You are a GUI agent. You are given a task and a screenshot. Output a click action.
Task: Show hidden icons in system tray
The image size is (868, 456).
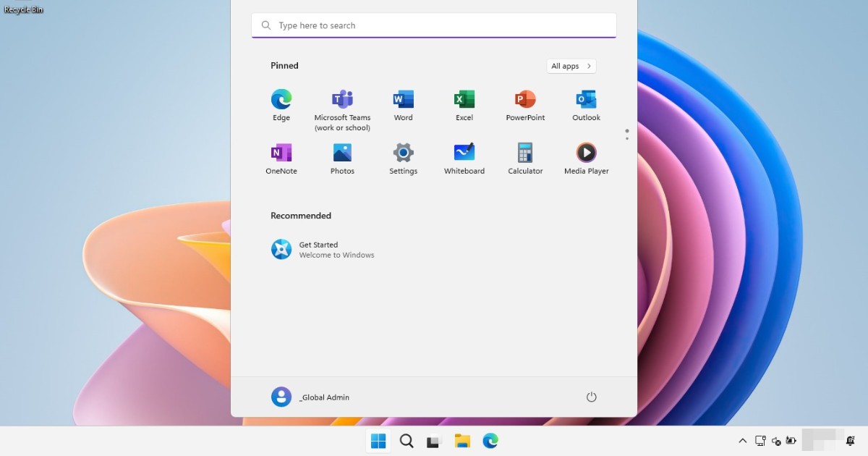point(742,441)
